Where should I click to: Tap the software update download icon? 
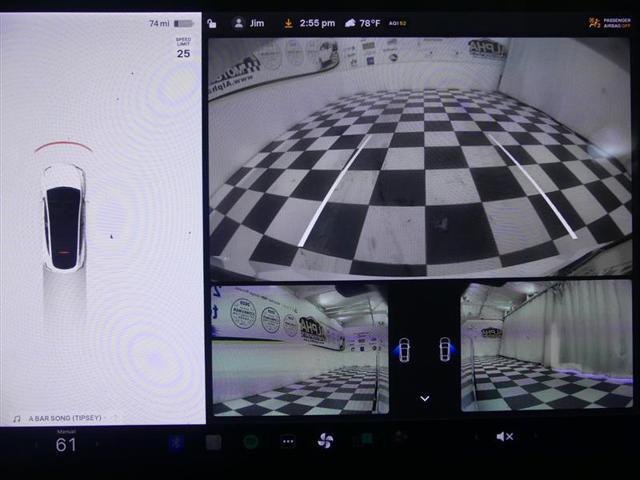[x=288, y=23]
